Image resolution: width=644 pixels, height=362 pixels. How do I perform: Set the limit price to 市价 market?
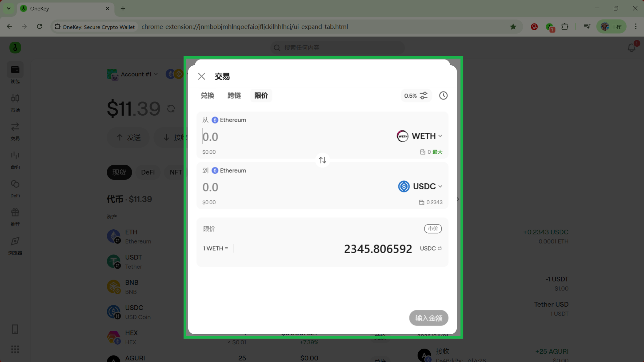[x=433, y=229]
